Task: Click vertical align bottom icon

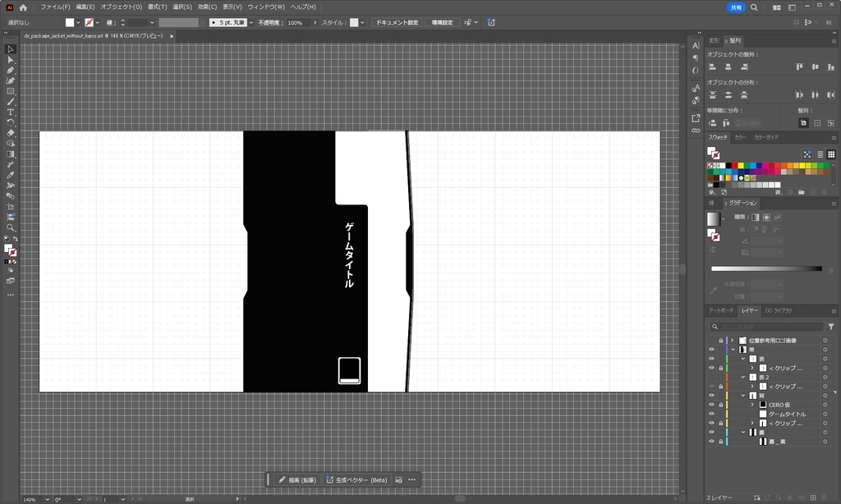Action: (831, 67)
